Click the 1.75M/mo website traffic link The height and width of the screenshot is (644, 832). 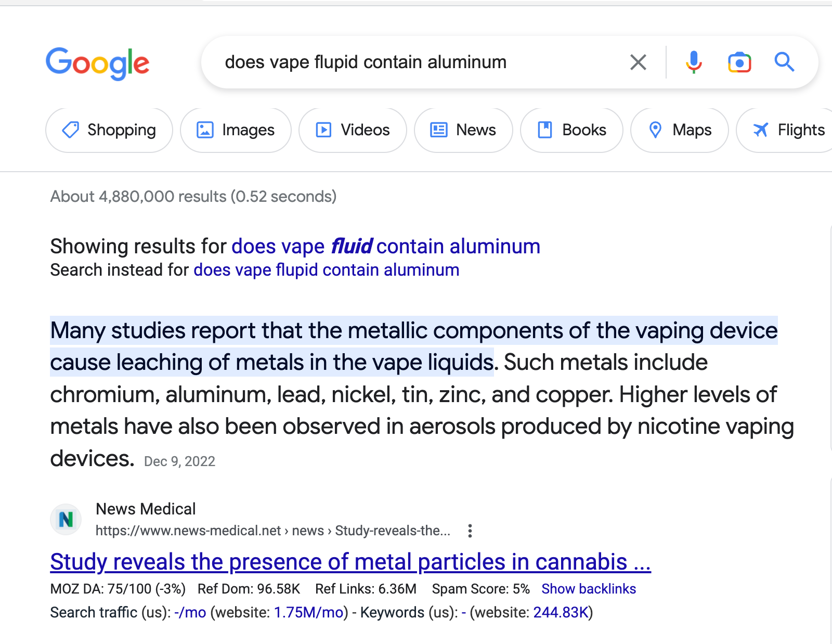pyautogui.click(x=308, y=613)
